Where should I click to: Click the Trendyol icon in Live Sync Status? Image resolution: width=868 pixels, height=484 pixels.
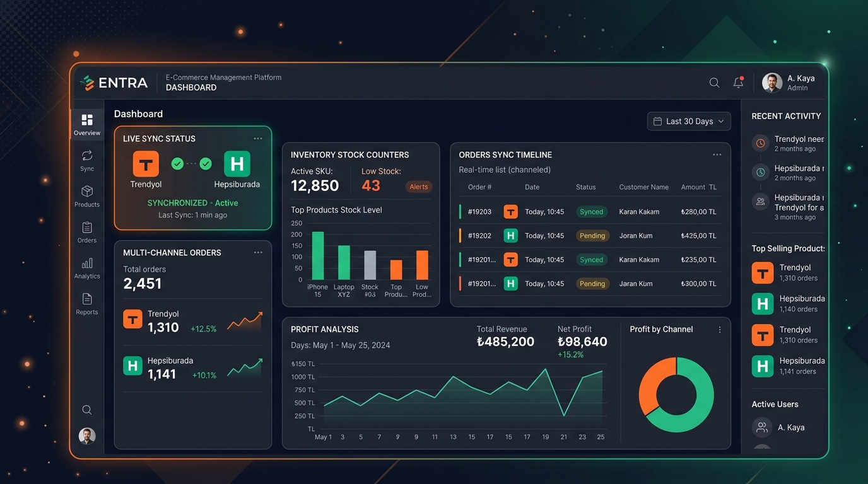[x=146, y=164]
